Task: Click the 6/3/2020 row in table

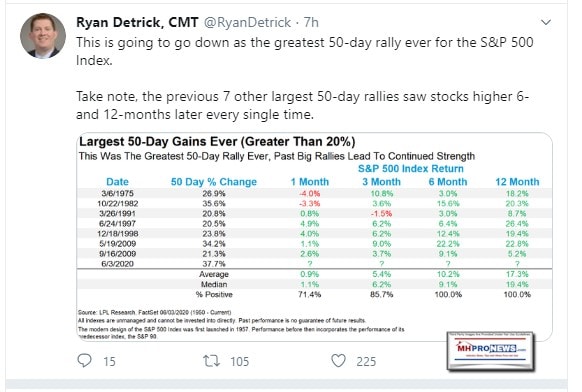Action: click(x=314, y=264)
